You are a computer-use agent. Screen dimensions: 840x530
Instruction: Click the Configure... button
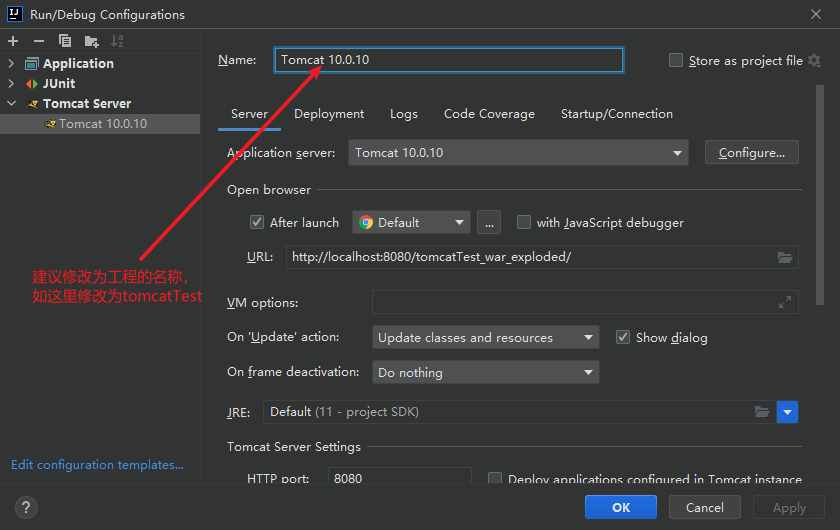point(751,153)
